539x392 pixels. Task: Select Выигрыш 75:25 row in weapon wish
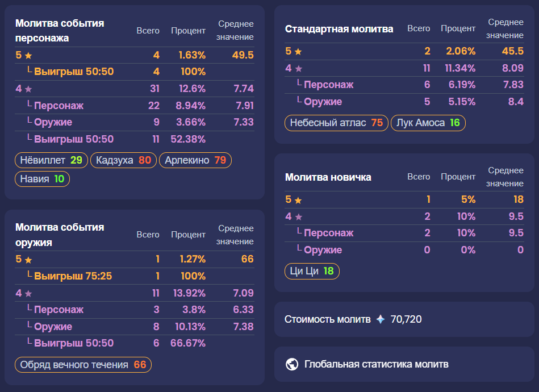pos(135,276)
